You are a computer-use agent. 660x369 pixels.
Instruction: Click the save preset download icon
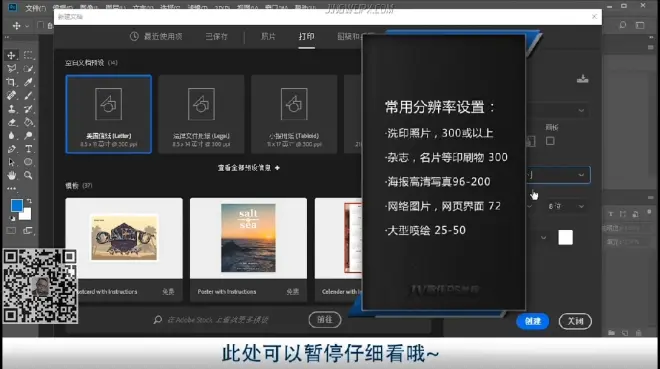coord(583,79)
